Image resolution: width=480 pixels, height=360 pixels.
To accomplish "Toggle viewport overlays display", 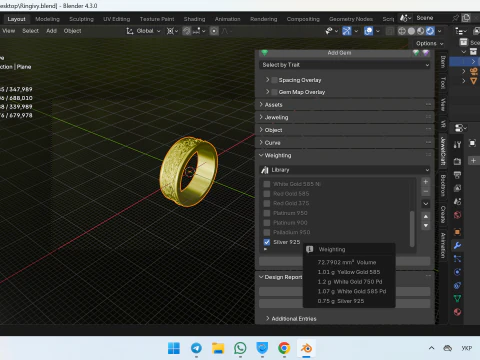I will coord(368,31).
